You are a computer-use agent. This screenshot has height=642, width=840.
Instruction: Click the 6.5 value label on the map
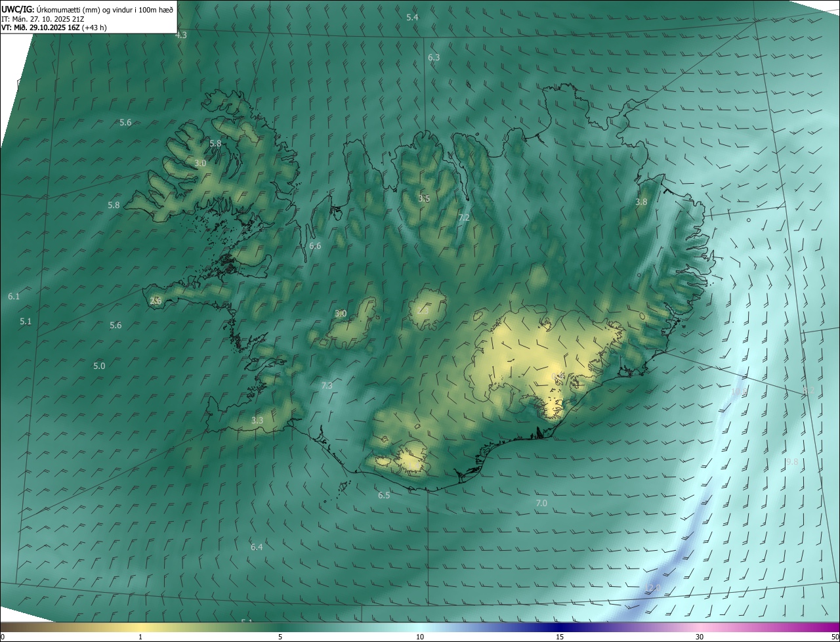point(384,495)
